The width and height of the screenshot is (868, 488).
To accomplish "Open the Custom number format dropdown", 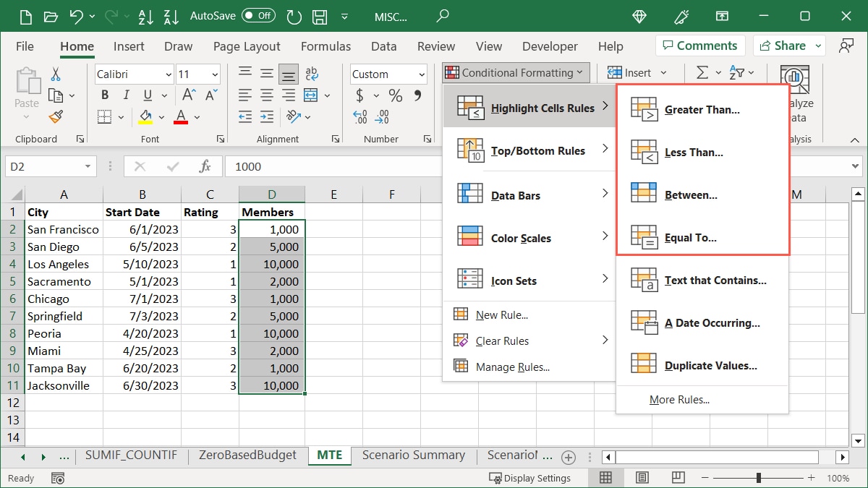I will pyautogui.click(x=422, y=74).
